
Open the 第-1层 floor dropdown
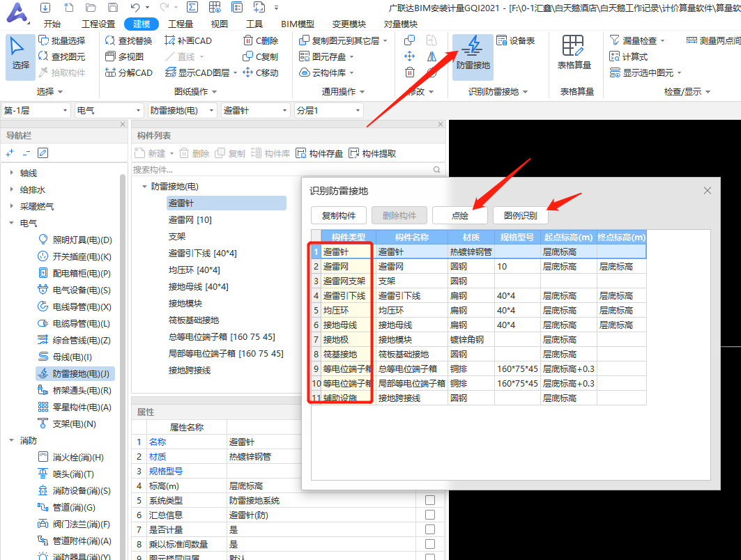[x=36, y=111]
